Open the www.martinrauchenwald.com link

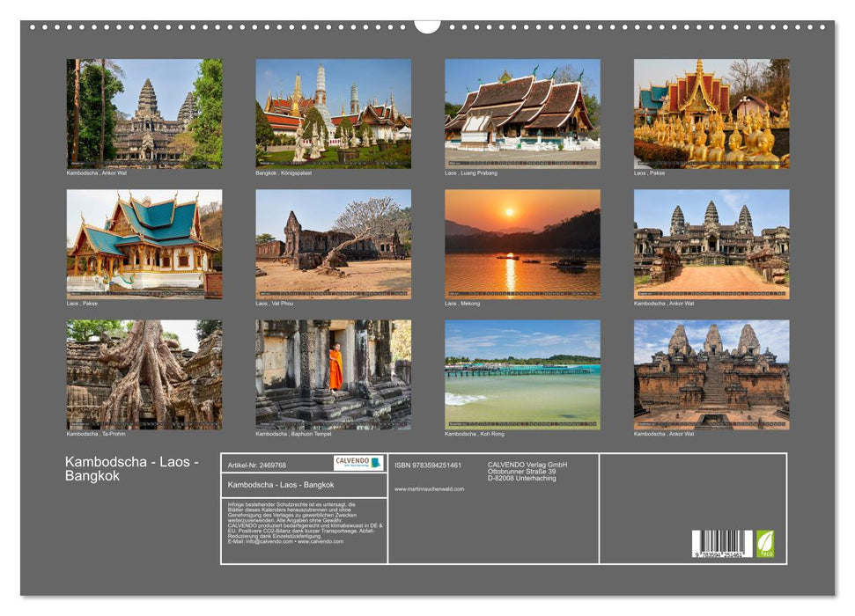[429, 489]
